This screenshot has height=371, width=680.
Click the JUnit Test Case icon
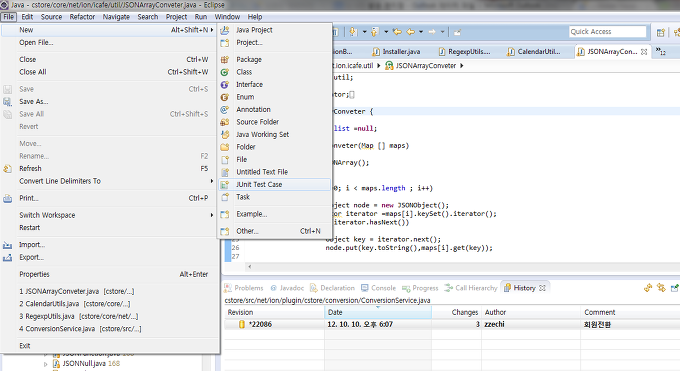click(225, 185)
